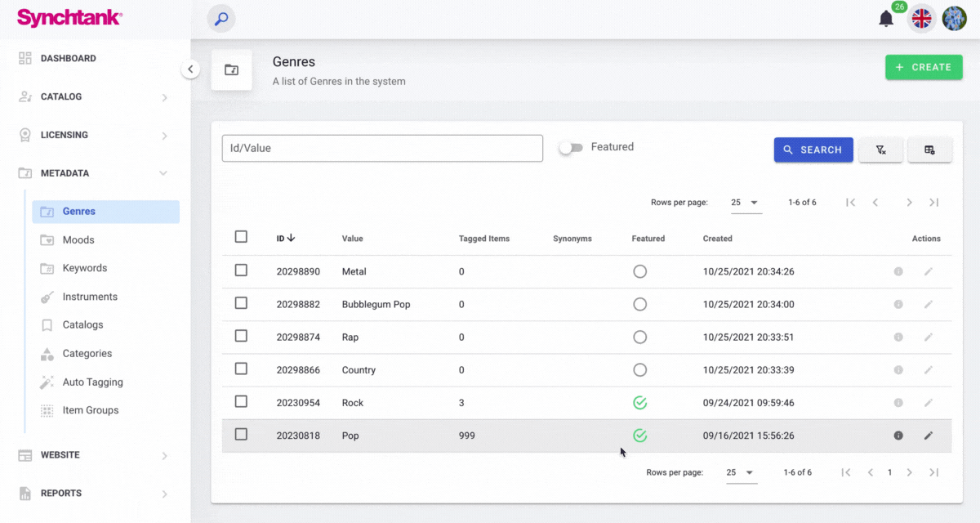Click the magnifier search icon in top bar
Image resolution: width=980 pixels, height=523 pixels.
pyautogui.click(x=220, y=19)
